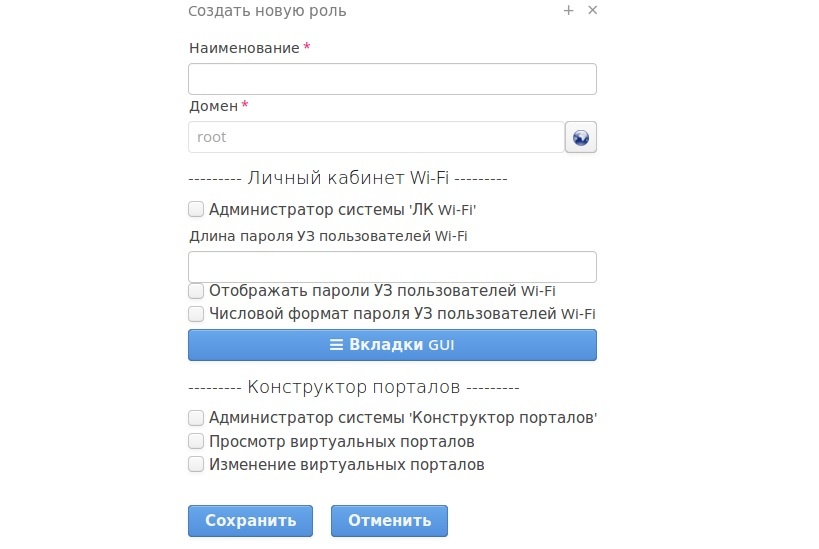Screen dimensions: 819x549
Task: Click the 'Личный кабинет Wi-Fi' section header
Action: pos(348,178)
